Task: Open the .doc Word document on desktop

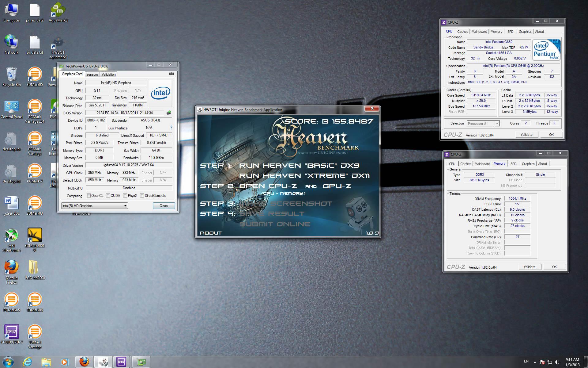Action: click(12, 206)
